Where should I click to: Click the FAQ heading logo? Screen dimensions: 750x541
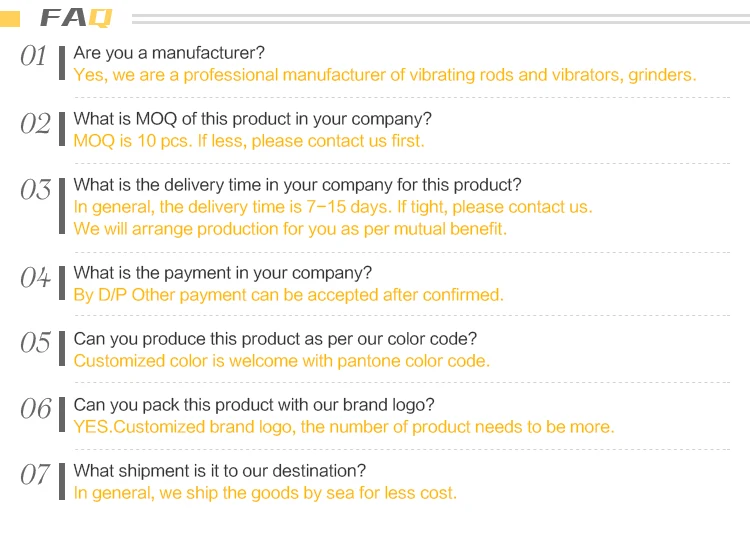click(76, 18)
